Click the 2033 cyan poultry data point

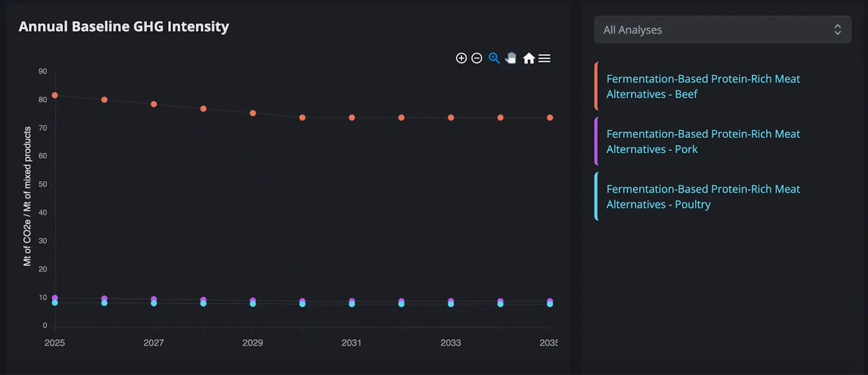[451, 304]
